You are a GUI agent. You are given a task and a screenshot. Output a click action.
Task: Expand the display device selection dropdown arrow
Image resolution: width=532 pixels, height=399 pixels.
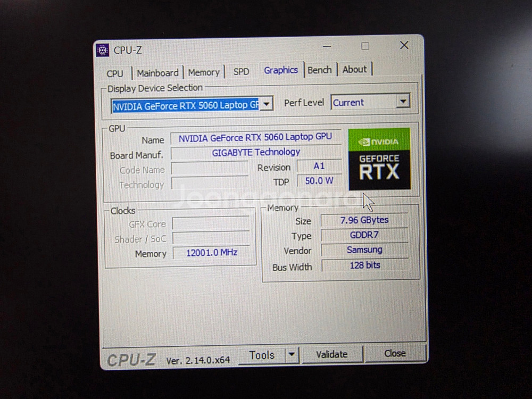[x=267, y=104]
